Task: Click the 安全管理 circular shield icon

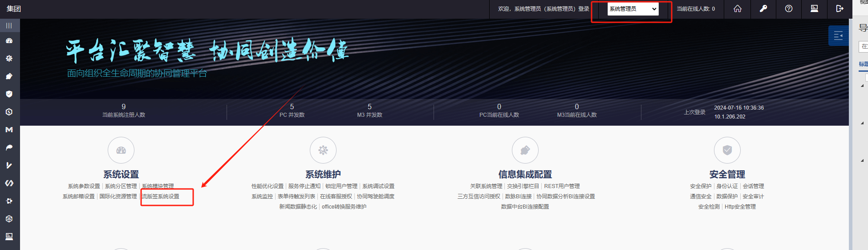Action: pyautogui.click(x=727, y=150)
